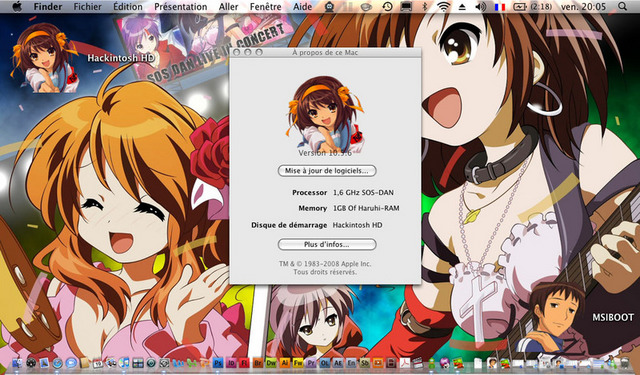Viewport: 640px width, 375px height.
Task: Click the display menu bar icon
Action: pos(406,7)
